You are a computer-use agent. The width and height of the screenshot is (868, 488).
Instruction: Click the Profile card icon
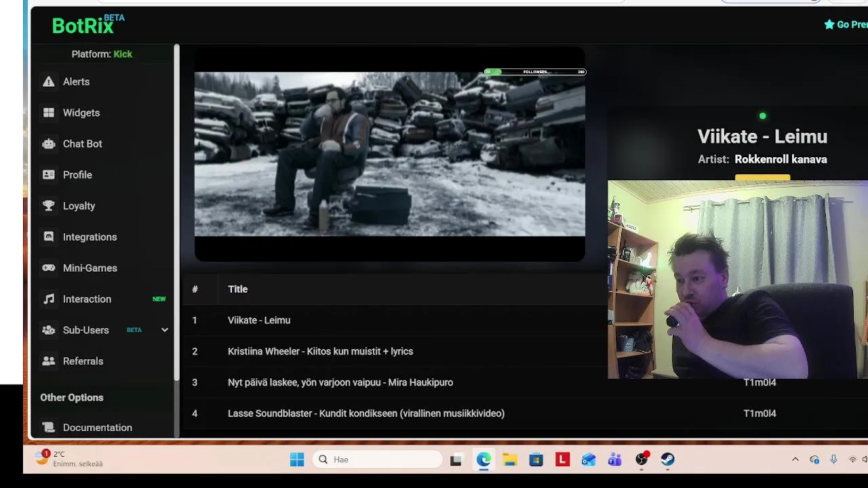pyautogui.click(x=48, y=175)
